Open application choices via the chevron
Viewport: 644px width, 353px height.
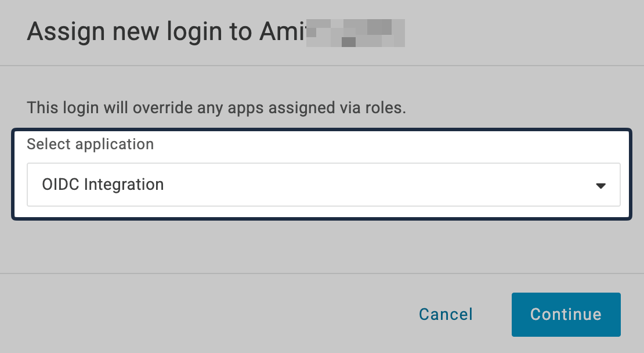point(602,185)
